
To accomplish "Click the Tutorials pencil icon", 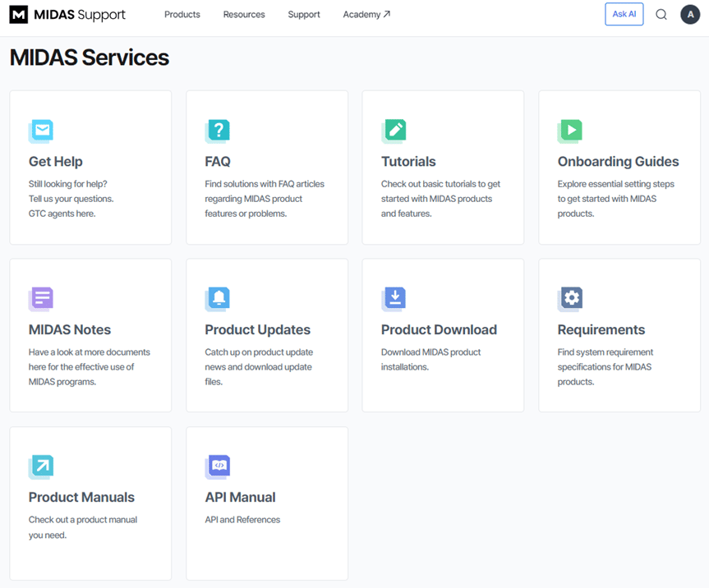I will click(394, 131).
